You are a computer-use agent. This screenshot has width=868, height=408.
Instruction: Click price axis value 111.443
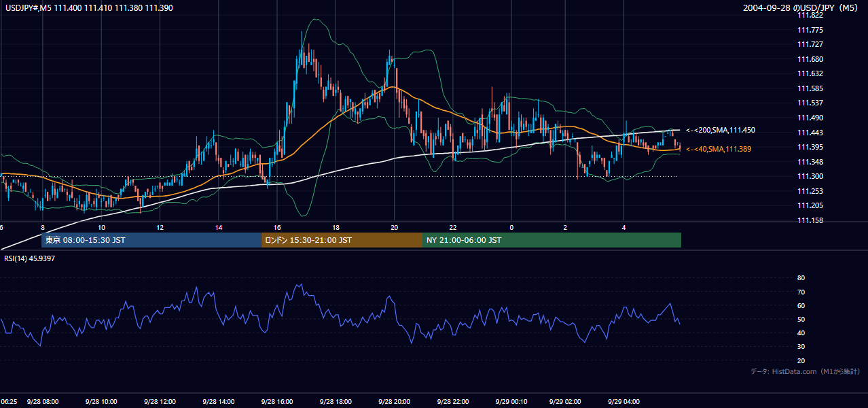click(x=810, y=133)
